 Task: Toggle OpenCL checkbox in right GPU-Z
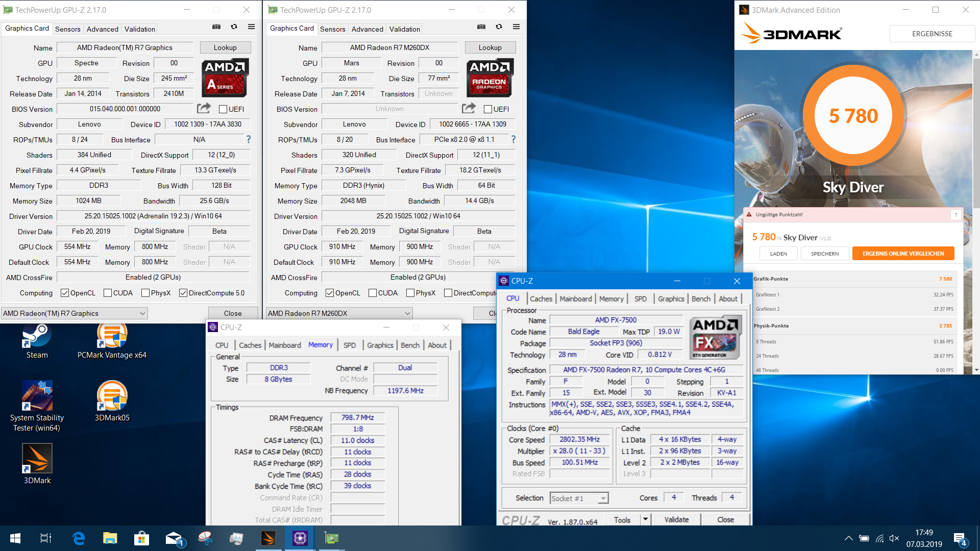tap(330, 293)
